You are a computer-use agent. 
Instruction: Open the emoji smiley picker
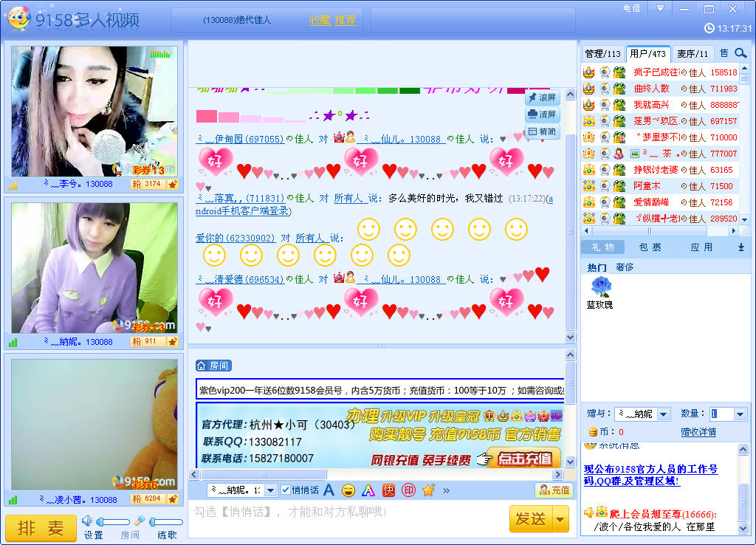[x=348, y=490]
